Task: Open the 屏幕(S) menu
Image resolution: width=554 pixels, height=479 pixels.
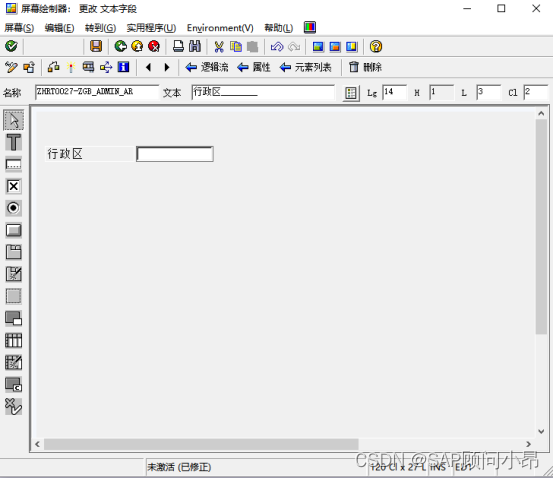Action: tap(19, 28)
